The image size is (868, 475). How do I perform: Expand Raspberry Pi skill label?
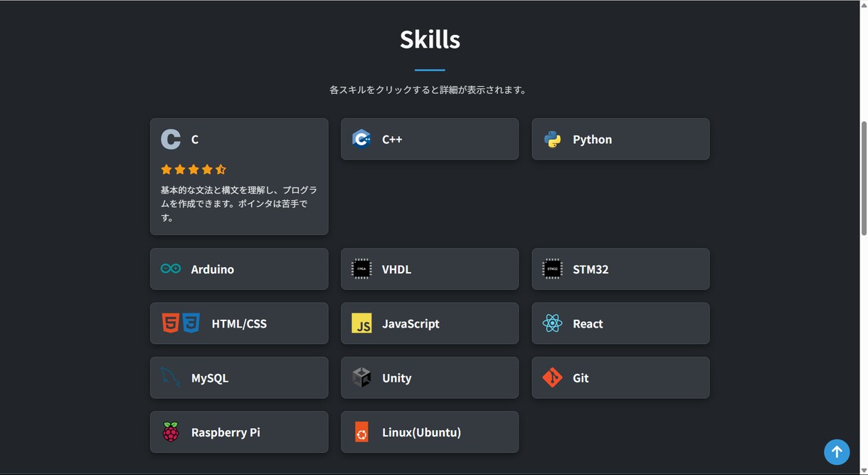tap(226, 432)
